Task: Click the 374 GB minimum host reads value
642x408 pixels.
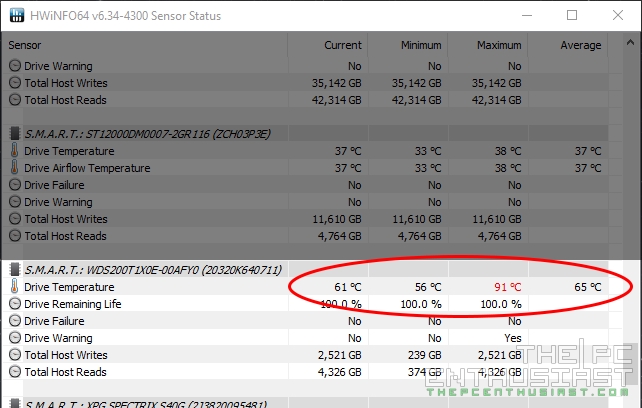Action: click(425, 372)
